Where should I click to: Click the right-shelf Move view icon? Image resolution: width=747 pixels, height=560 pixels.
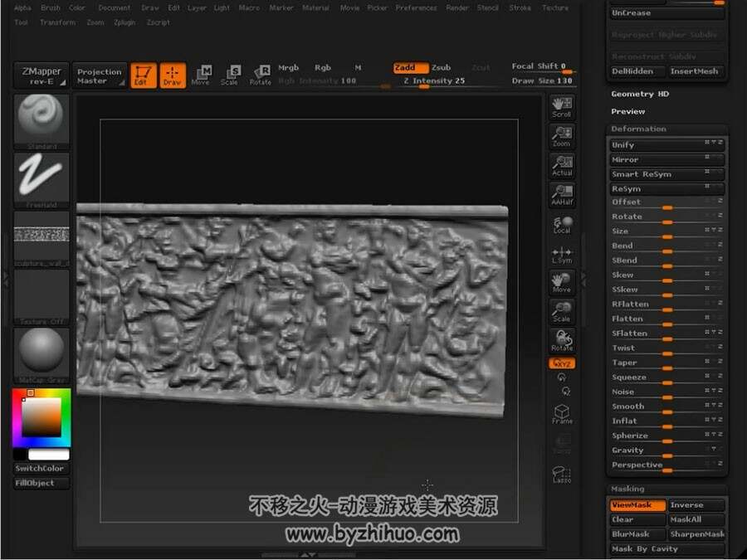[562, 282]
